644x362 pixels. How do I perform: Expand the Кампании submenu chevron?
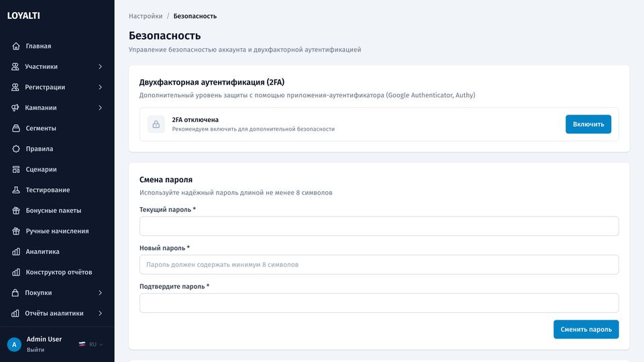point(100,107)
